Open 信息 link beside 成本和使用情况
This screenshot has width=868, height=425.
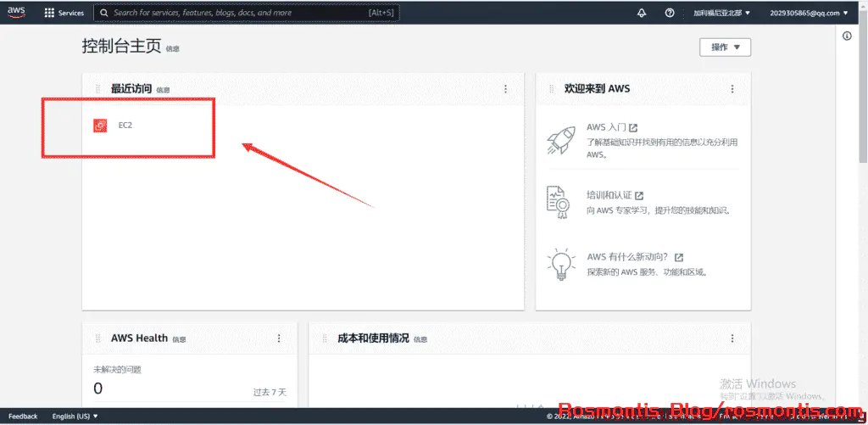pos(420,339)
